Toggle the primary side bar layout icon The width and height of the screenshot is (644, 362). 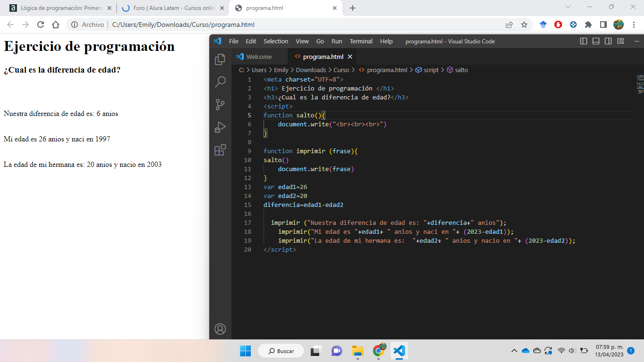[584, 41]
